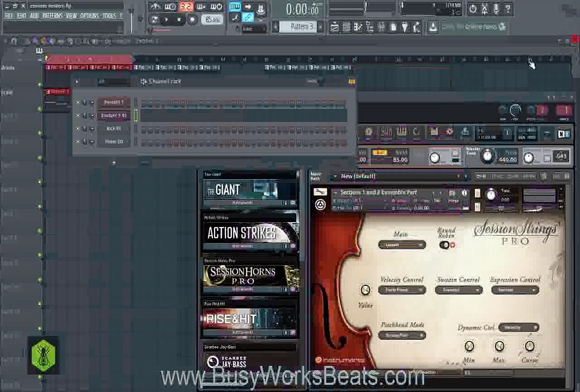Click the Min knob

pyautogui.click(x=469, y=346)
